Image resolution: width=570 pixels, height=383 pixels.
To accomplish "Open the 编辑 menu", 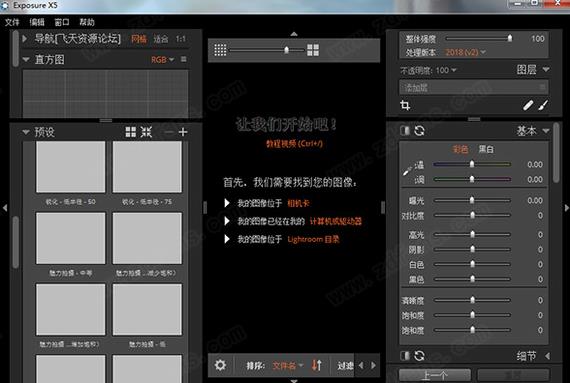I will coord(37,23).
